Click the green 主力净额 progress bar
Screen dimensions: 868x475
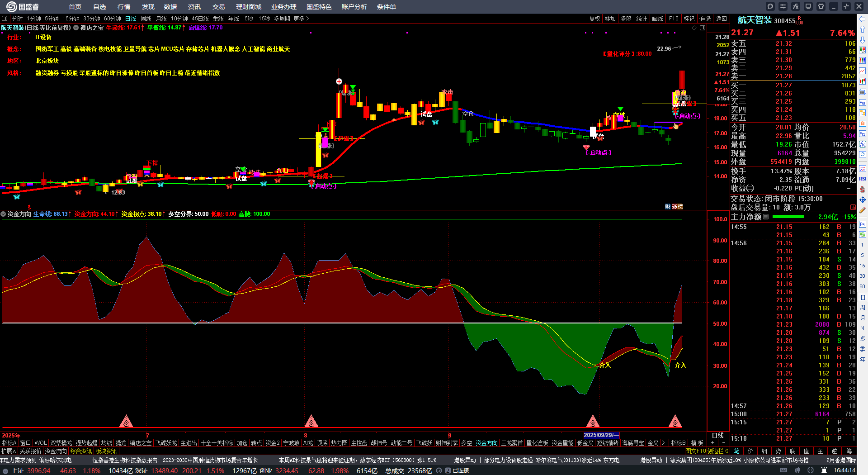pyautogui.click(x=788, y=217)
